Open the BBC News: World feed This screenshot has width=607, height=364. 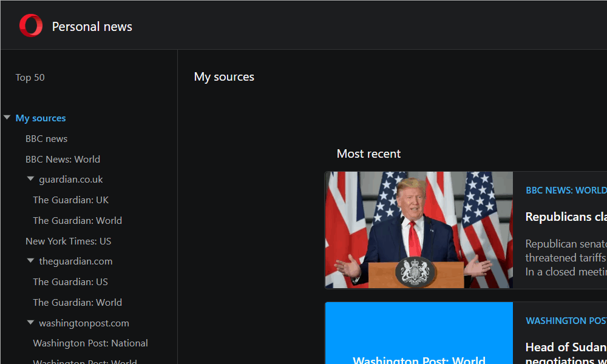coord(63,158)
